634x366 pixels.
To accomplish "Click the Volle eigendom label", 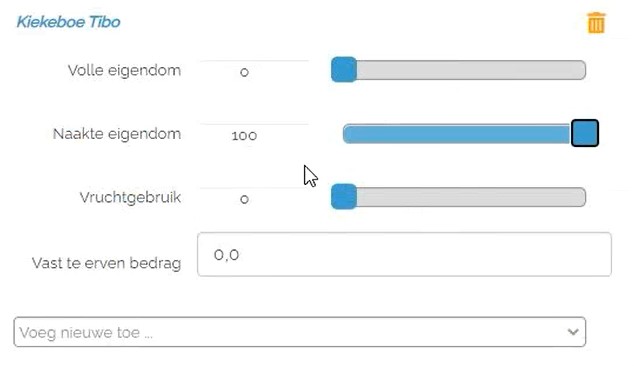I will (x=125, y=70).
